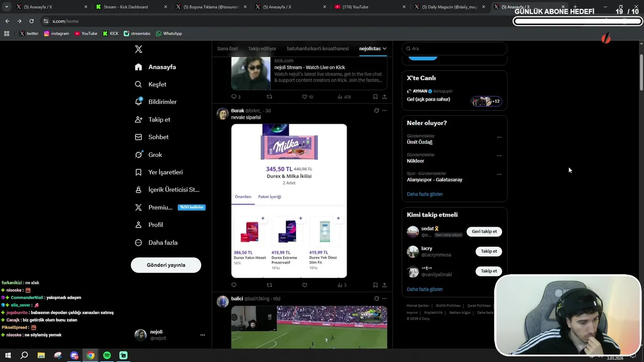Screen dimensions: 644x362
Task: Open Spotify from the taskbar
Action: 107,355
